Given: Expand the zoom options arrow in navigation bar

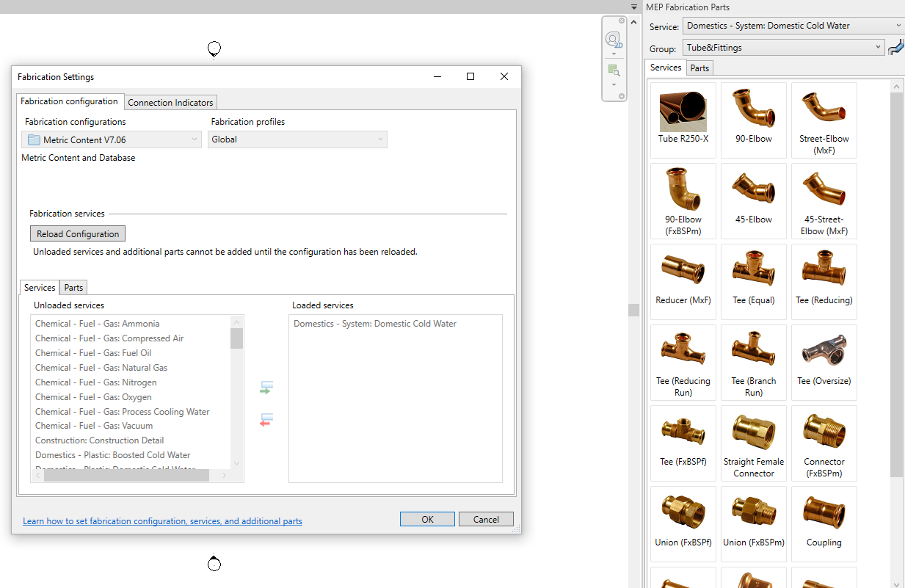Looking at the screenshot, I should pyautogui.click(x=614, y=84).
